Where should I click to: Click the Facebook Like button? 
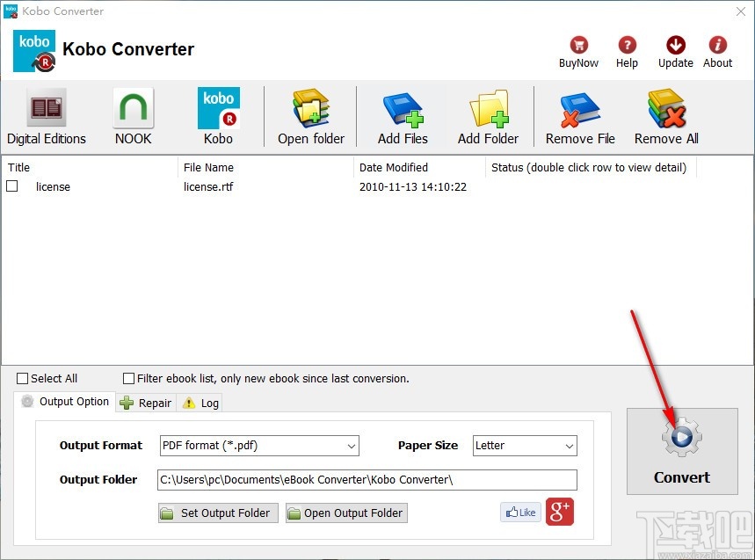(520, 513)
